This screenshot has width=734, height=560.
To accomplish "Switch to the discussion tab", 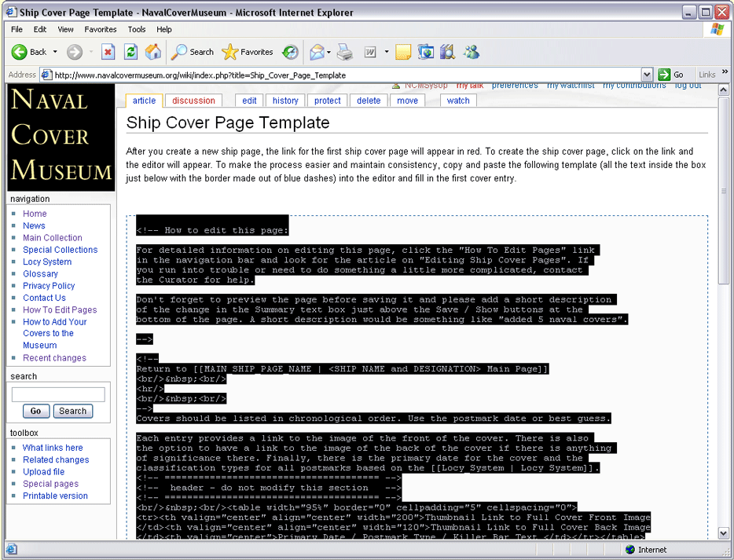I will [193, 101].
